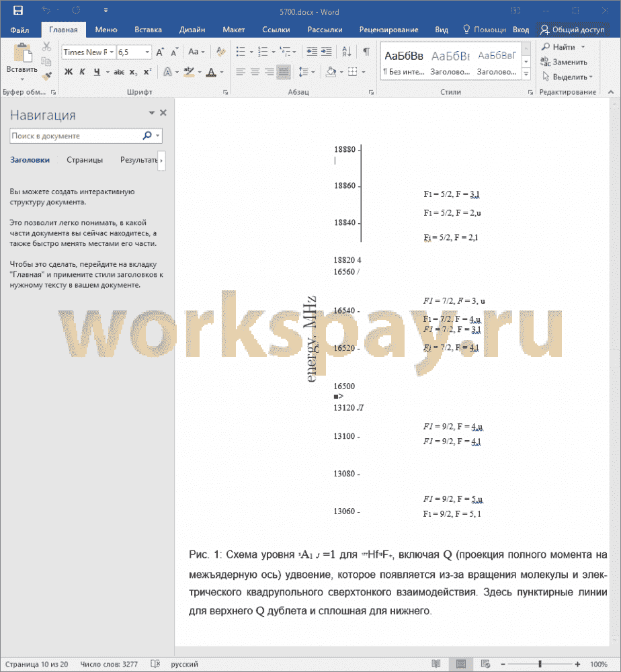Open the font size dropdown
This screenshot has height=672, width=621.
click(147, 52)
